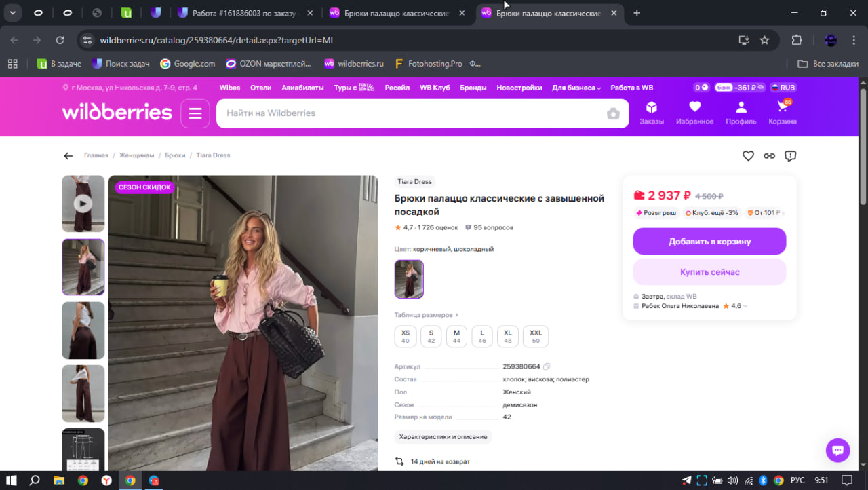Go to the Женщинам breadcrumb
The height and width of the screenshot is (490, 868).
pos(137,156)
